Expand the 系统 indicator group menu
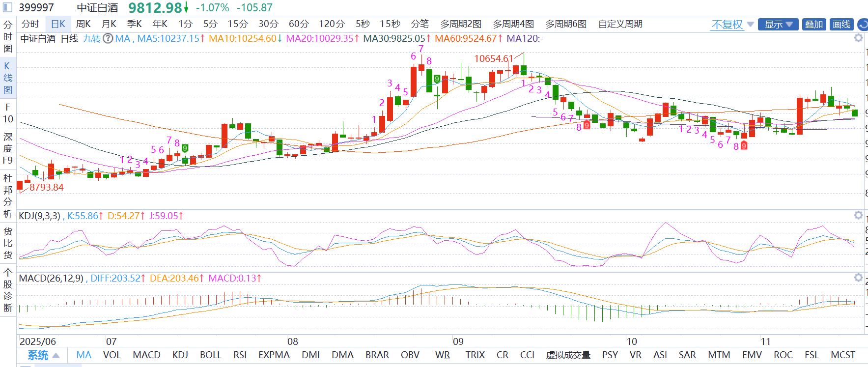Viewport: 868px width, 367px height. pos(43,355)
